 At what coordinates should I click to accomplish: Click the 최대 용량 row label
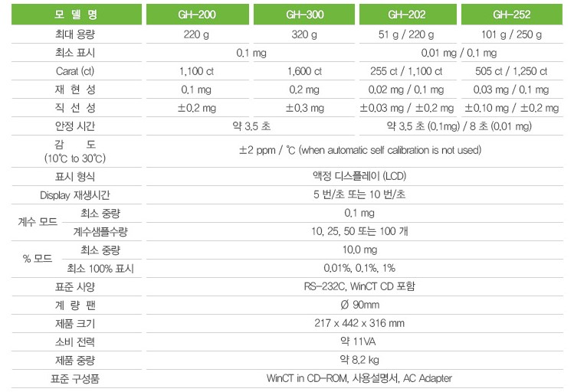[x=75, y=34]
